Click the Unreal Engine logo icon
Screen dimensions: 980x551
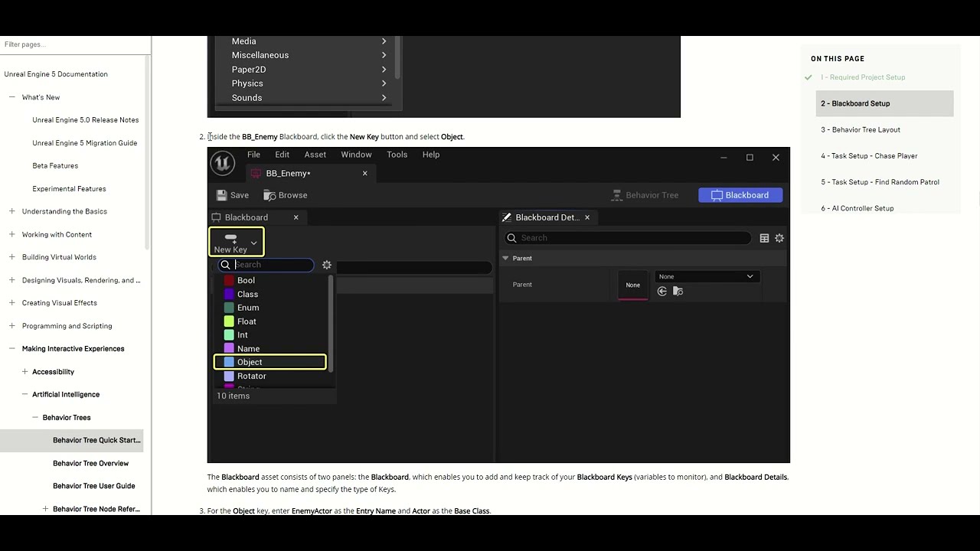click(x=222, y=163)
